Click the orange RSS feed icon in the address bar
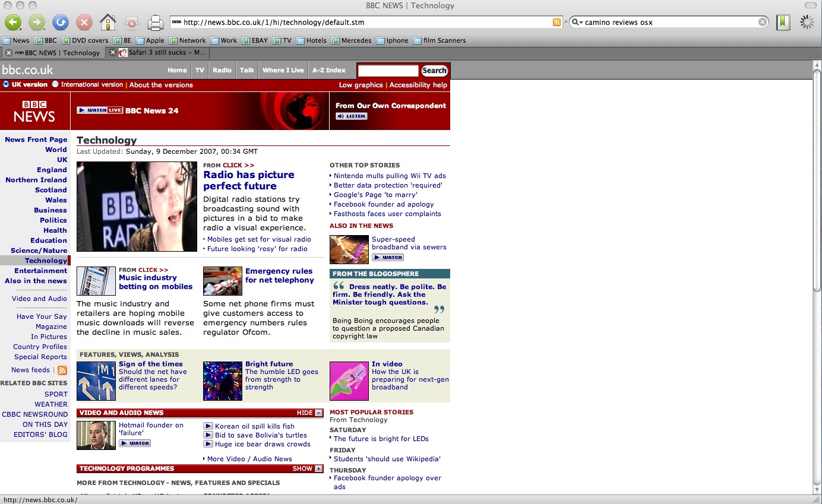 click(x=557, y=22)
